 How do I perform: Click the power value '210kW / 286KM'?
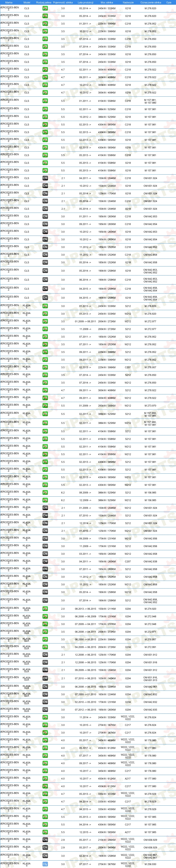click(x=107, y=840)
